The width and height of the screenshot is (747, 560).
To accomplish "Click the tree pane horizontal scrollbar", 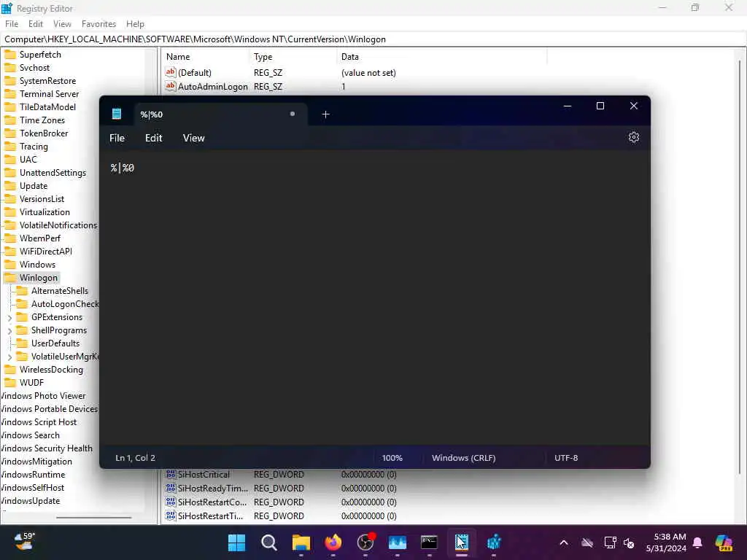I will 93,517.
